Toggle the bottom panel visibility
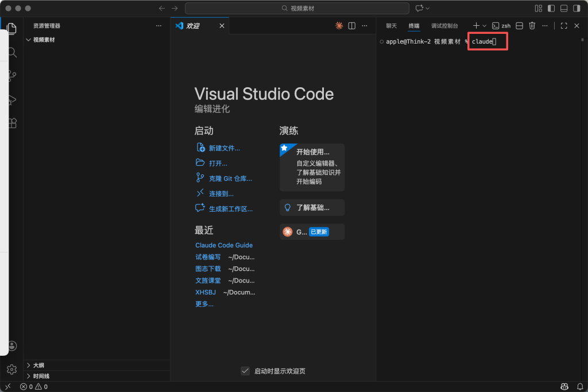The height and width of the screenshot is (392, 588). click(564, 9)
